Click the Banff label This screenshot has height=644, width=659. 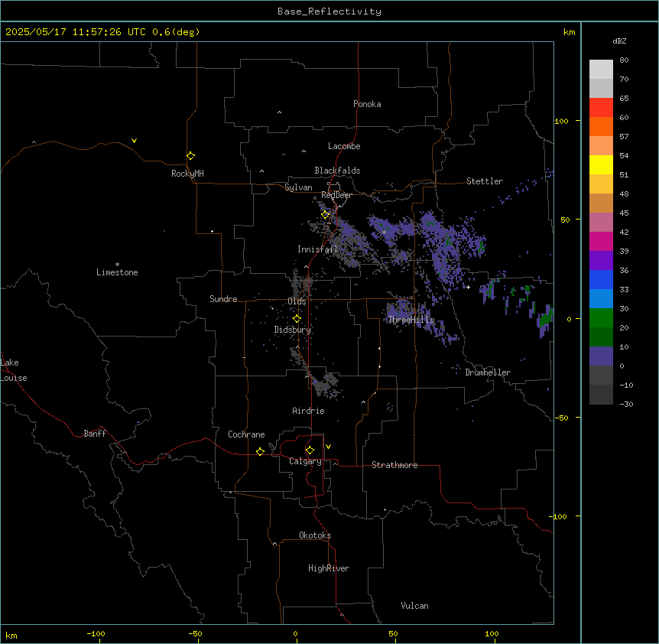click(95, 434)
